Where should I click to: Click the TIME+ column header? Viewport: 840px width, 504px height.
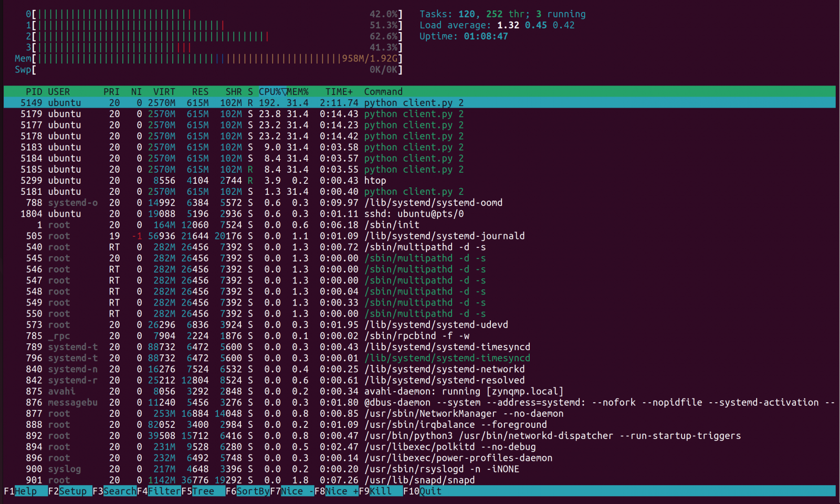click(x=339, y=92)
